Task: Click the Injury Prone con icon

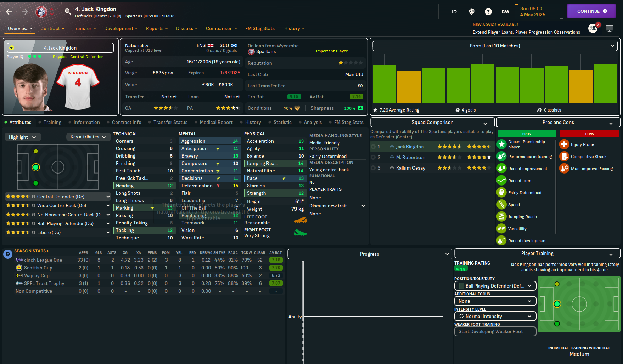Action: coord(564,144)
